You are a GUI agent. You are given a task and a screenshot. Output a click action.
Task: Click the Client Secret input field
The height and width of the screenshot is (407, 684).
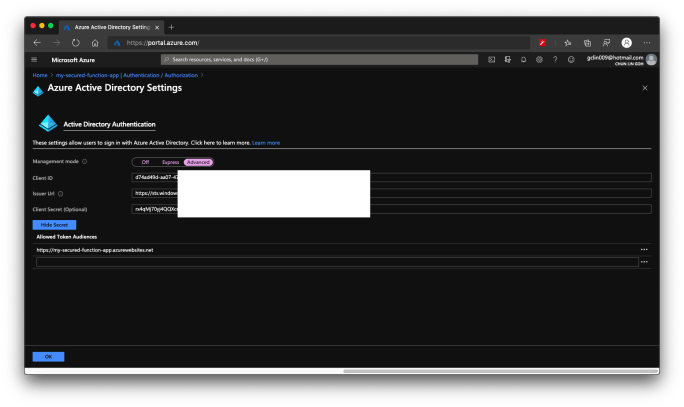pyautogui.click(x=391, y=209)
